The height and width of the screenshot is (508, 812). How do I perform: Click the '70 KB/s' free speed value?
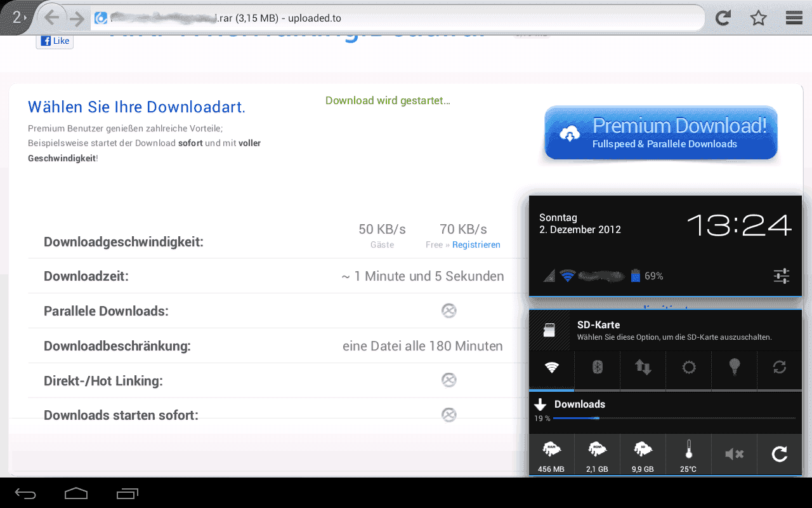pos(463,229)
